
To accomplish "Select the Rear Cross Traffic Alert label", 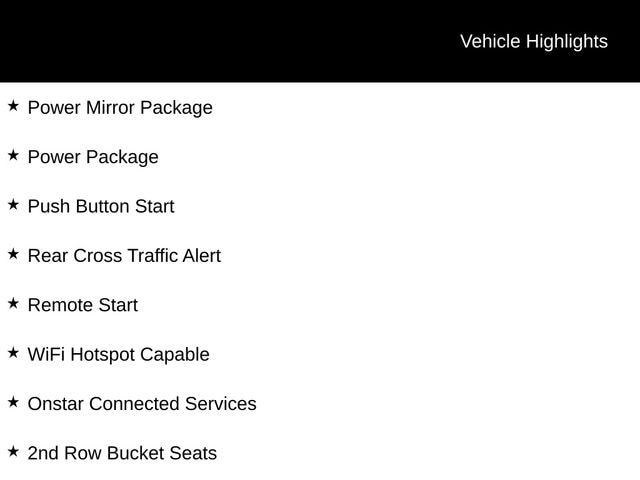I will click(124, 255).
